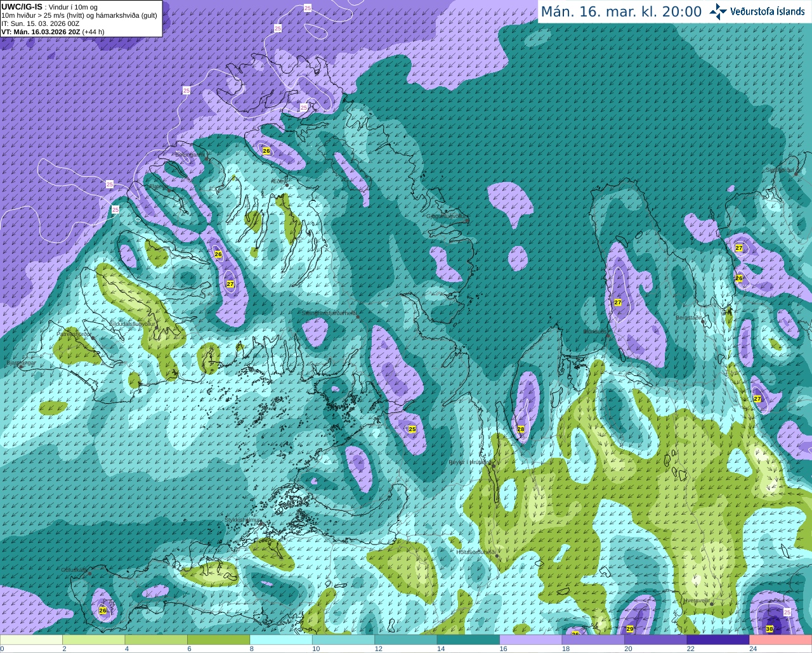Image resolution: width=812 pixels, height=653 pixels.
Task: Click the Veðurstofa Íslands logo icon
Action: click(718, 11)
